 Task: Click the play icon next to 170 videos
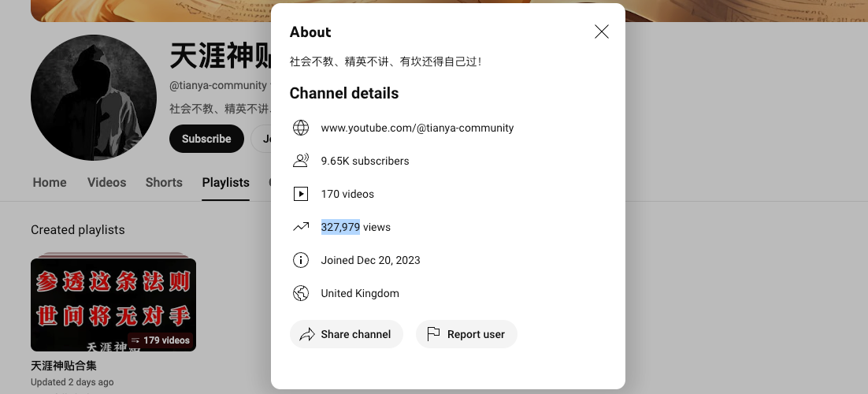(301, 194)
